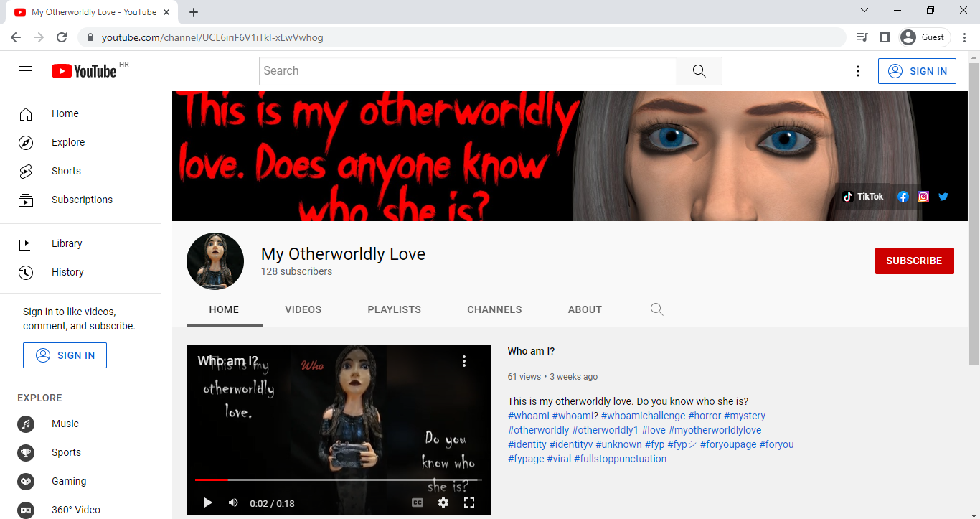This screenshot has width=980, height=519.
Task: Toggle fullscreen on the video player
Action: [469, 502]
